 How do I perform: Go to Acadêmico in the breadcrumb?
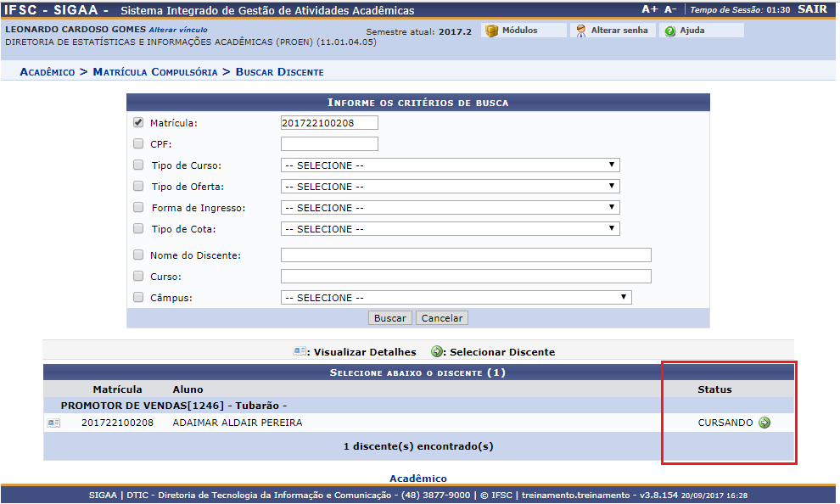[47, 72]
